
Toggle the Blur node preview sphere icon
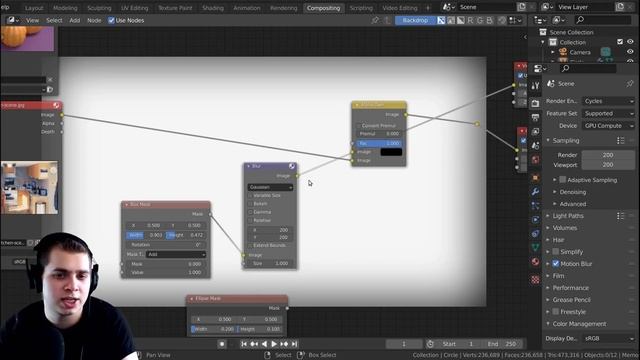click(292, 166)
